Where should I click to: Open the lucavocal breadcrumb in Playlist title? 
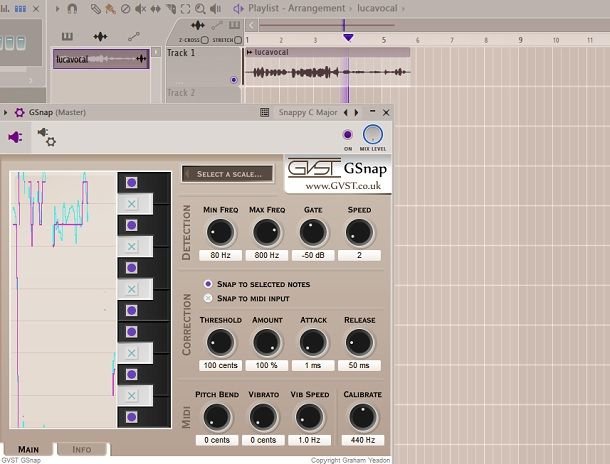coord(377,8)
